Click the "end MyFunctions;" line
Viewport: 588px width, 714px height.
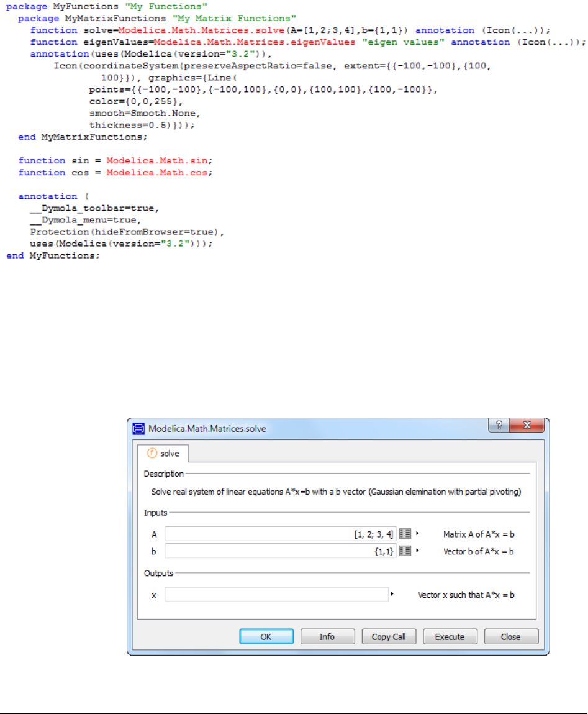(53, 255)
